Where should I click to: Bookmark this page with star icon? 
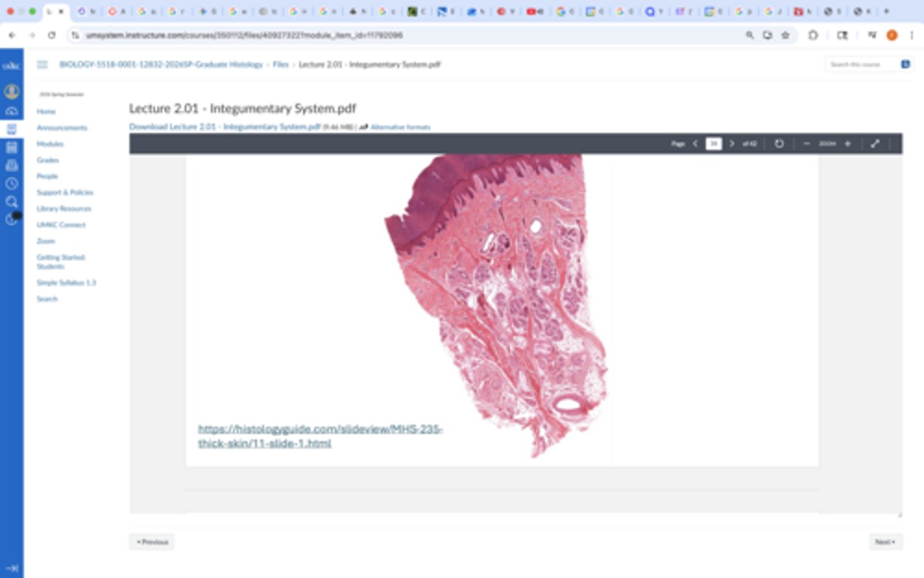pos(785,35)
